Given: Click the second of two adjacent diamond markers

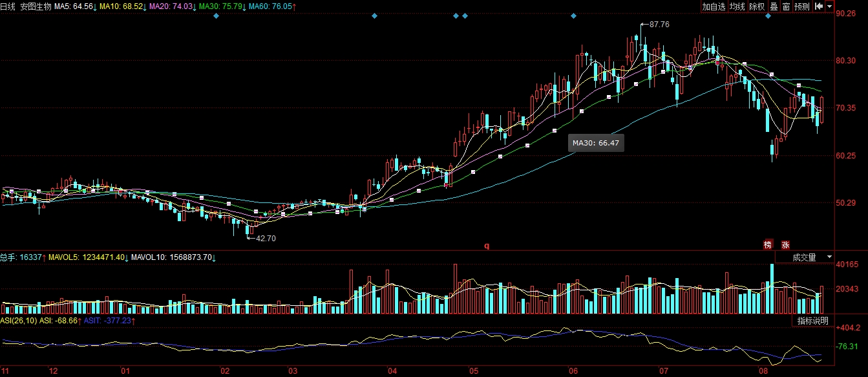Looking at the screenshot, I should point(465,16).
